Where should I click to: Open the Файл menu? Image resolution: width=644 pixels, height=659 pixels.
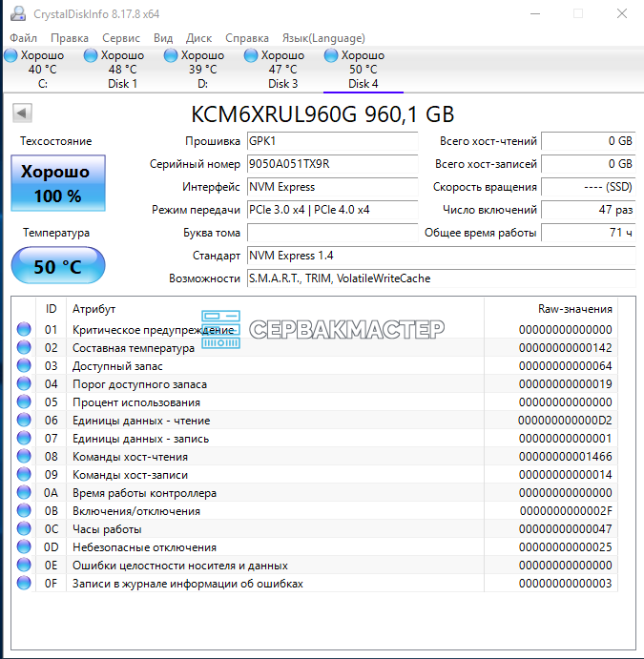click(x=23, y=38)
